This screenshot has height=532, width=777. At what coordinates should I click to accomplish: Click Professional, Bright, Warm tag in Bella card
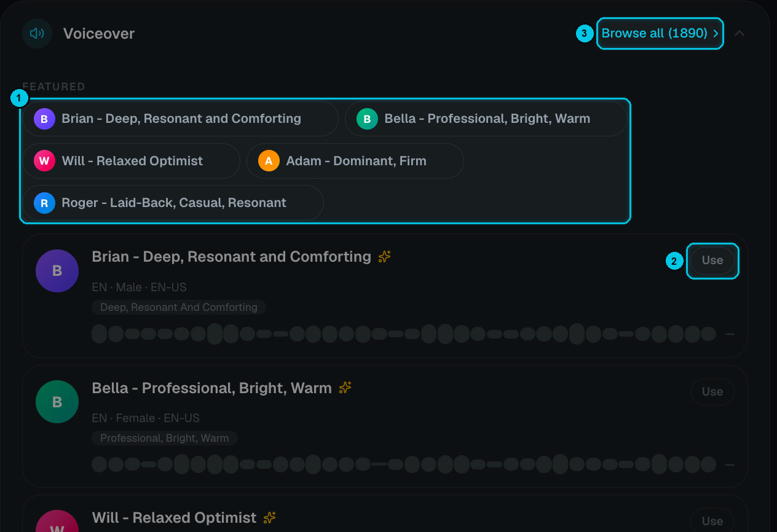165,438
